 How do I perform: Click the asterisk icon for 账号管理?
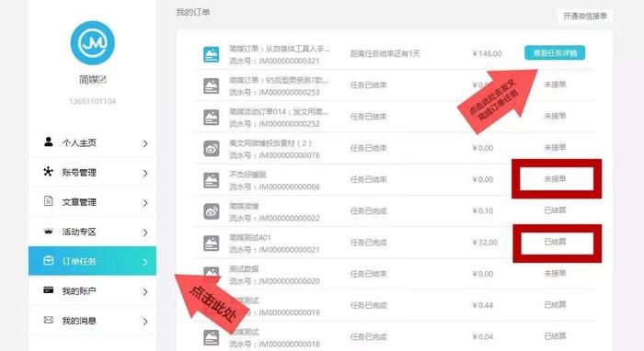49,172
